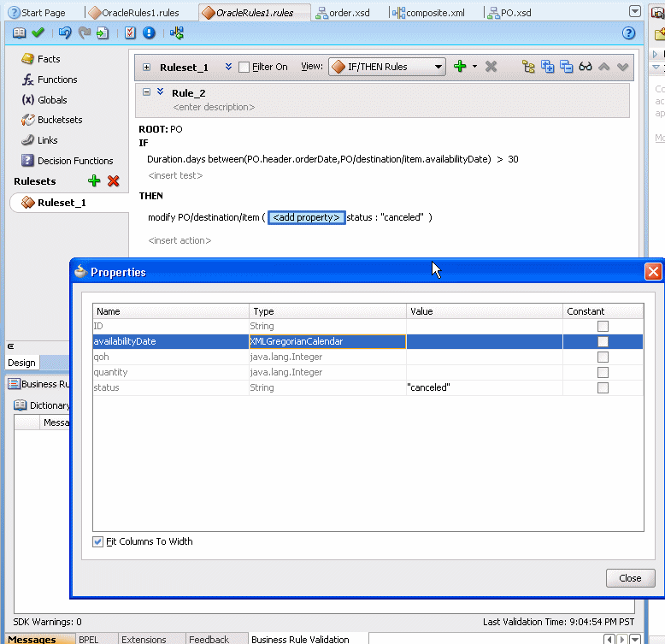Check Constant box for qoh row
Screen dimensions: 665x644
(x=603, y=357)
